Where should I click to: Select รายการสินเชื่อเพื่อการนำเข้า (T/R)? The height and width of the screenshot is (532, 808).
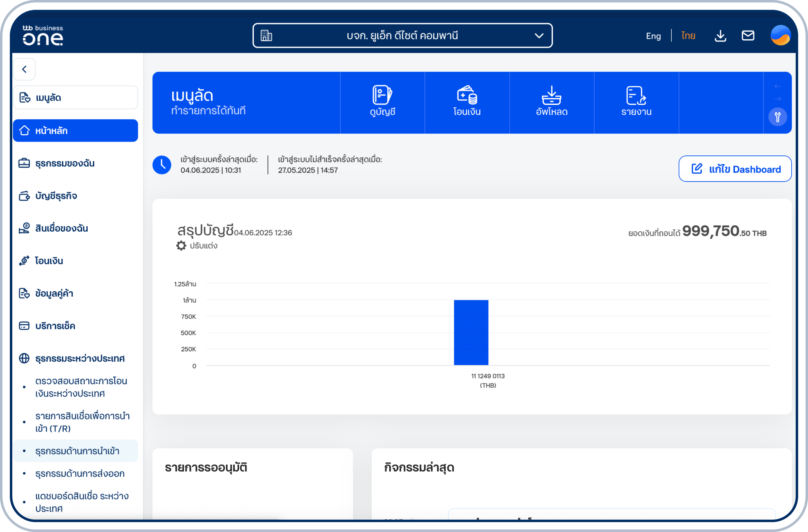click(x=82, y=422)
